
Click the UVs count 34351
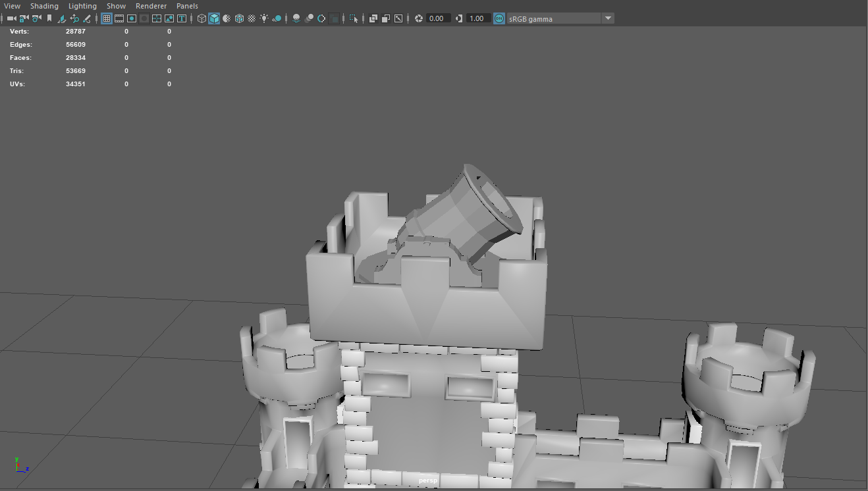click(x=76, y=84)
